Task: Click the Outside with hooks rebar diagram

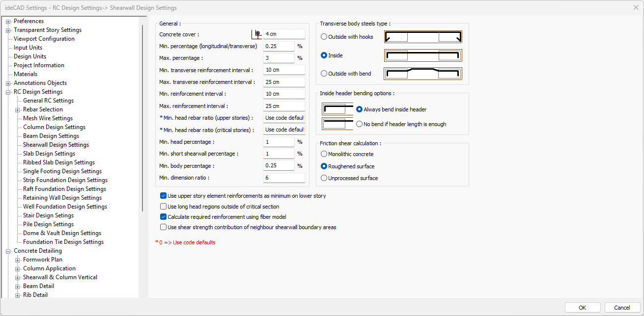Action: click(x=423, y=37)
